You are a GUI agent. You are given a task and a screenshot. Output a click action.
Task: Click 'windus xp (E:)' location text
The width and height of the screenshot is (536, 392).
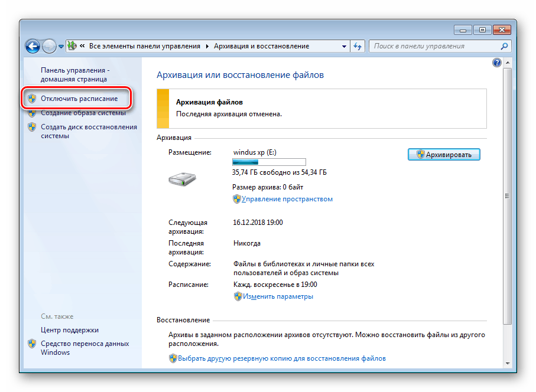point(255,152)
